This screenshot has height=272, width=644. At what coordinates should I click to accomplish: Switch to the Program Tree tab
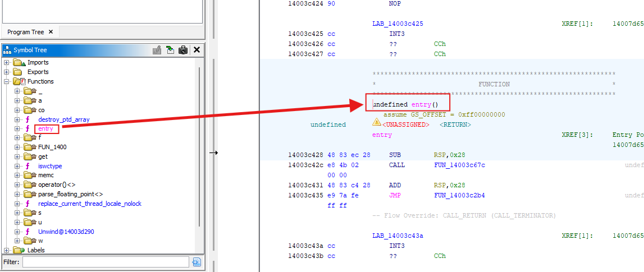[26, 32]
